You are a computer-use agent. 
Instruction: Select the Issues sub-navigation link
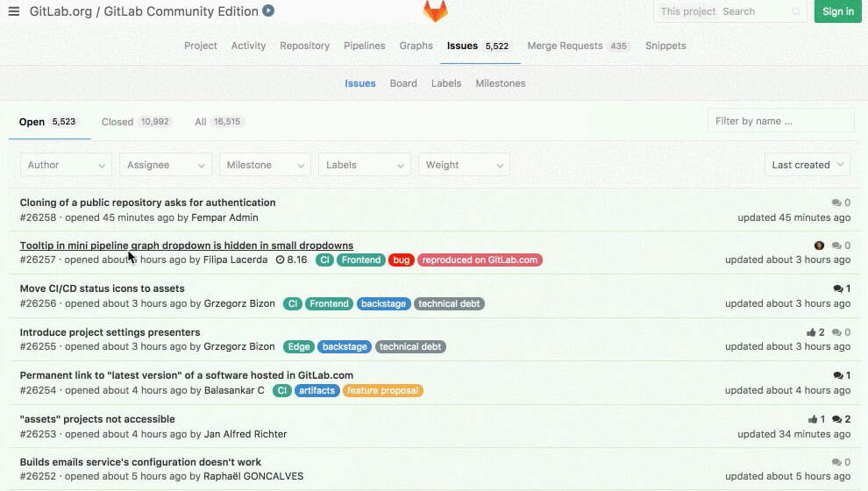click(359, 83)
